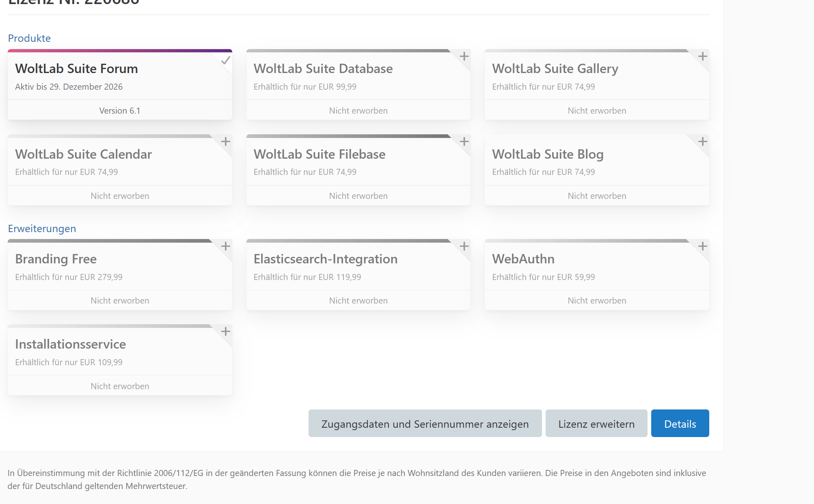Show Zugangsdaten und Seriennummer anzeigen
The width and height of the screenshot is (814, 504).
tap(425, 424)
